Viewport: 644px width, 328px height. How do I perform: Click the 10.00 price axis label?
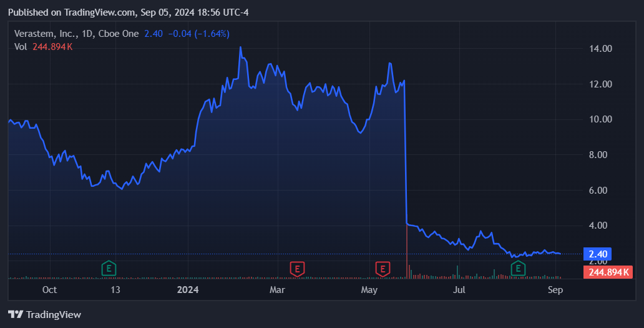click(600, 119)
